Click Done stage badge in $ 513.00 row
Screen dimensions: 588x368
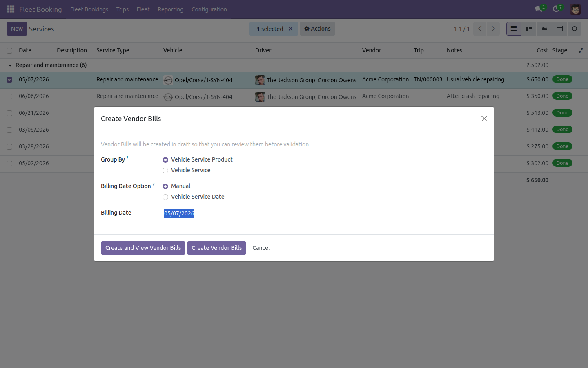coord(562,113)
